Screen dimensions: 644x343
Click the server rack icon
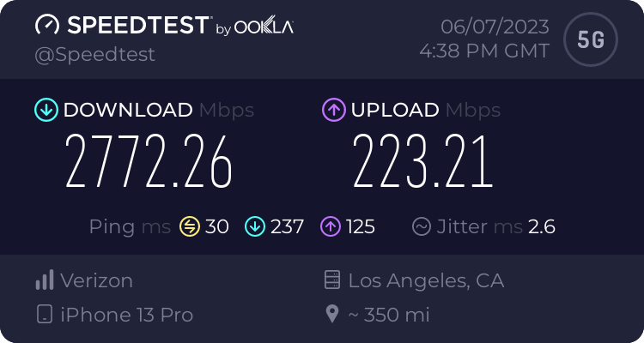click(x=331, y=280)
